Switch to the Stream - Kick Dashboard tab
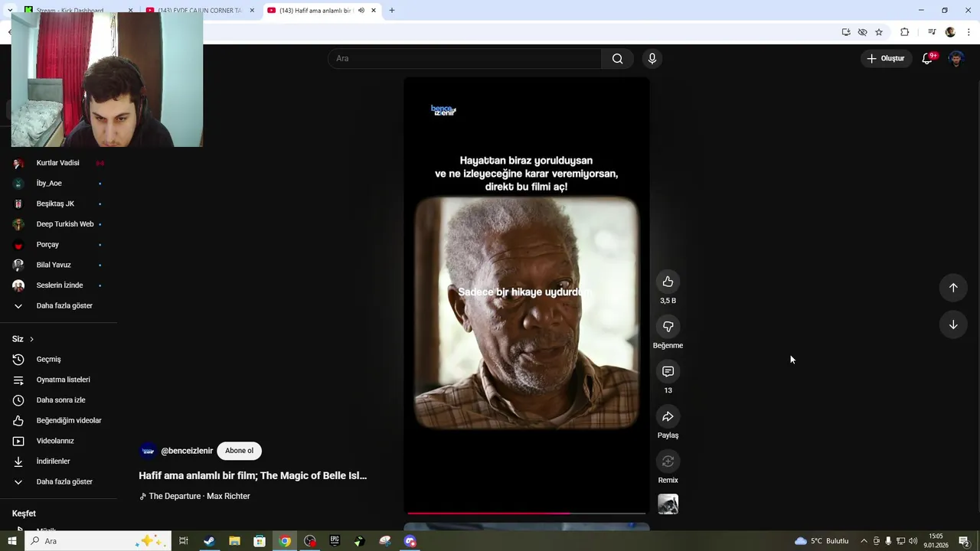Image resolution: width=980 pixels, height=551 pixels. [77, 11]
